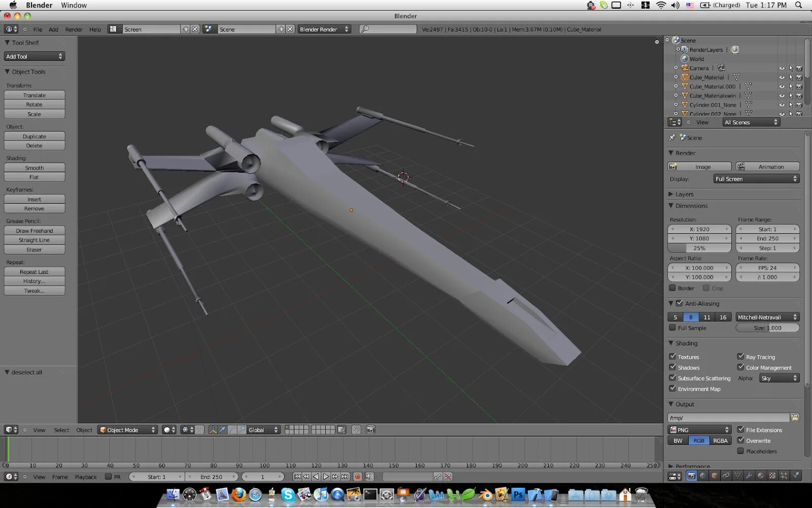
Task: Open the Object properties tab (cube icon)
Action: (x=715, y=476)
